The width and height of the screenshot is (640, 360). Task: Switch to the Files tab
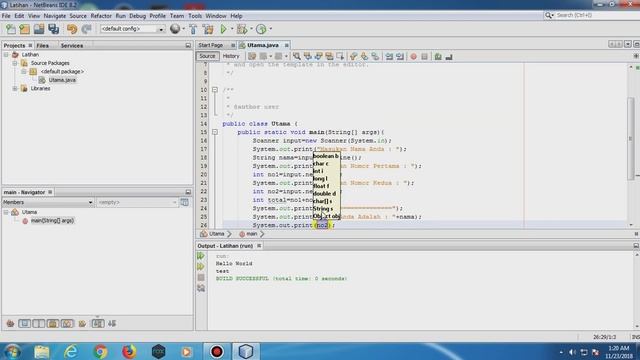42,46
